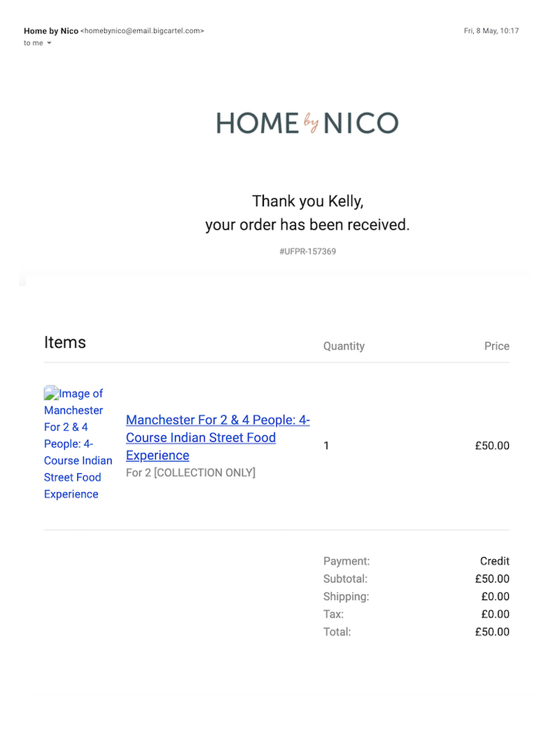
Task: Click the Items section heading
Action: [65, 342]
